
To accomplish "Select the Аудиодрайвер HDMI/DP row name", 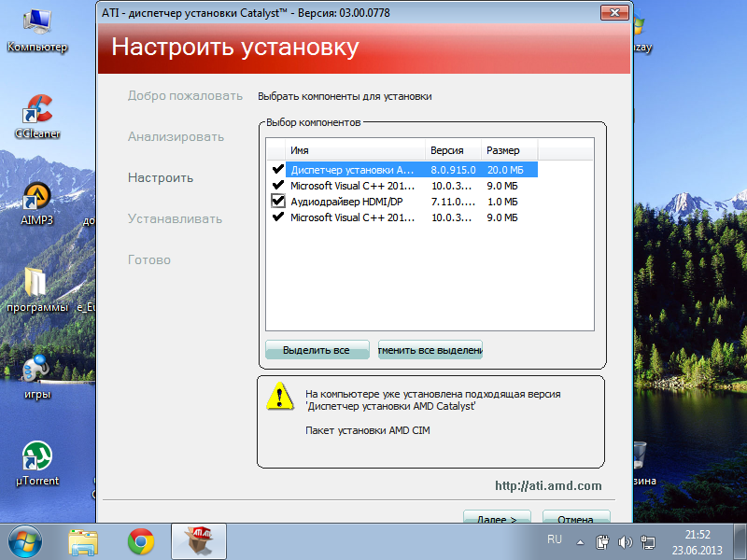I will [x=346, y=202].
